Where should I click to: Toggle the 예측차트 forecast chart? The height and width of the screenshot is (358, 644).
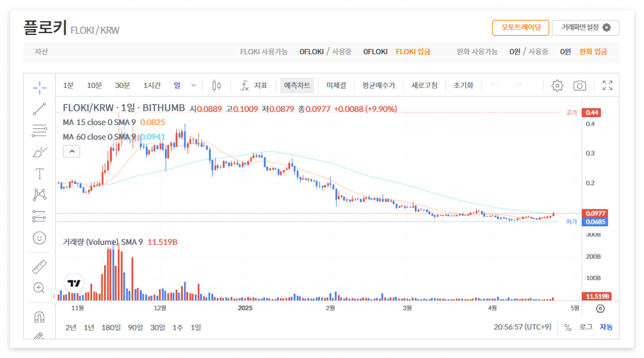click(297, 85)
